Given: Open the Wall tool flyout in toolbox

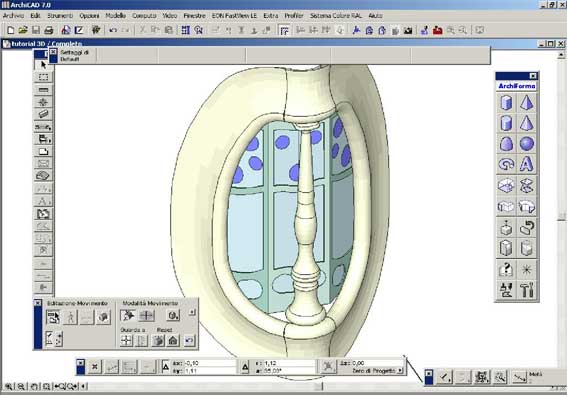Looking at the screenshot, I should (43, 90).
